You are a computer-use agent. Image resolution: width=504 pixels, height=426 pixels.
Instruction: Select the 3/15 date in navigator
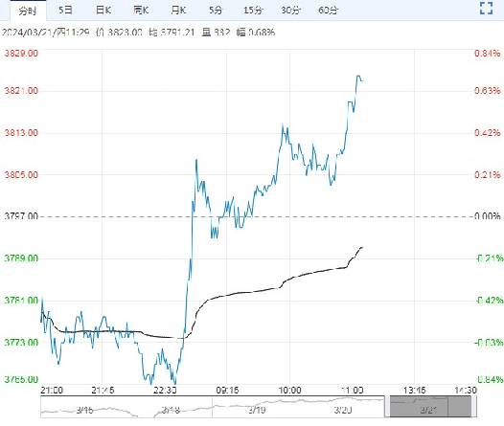coord(84,410)
